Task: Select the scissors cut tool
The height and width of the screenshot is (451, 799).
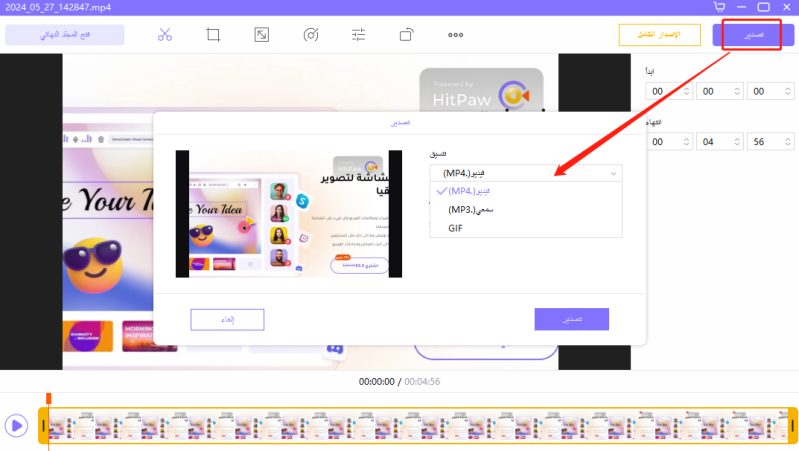Action: pos(165,35)
